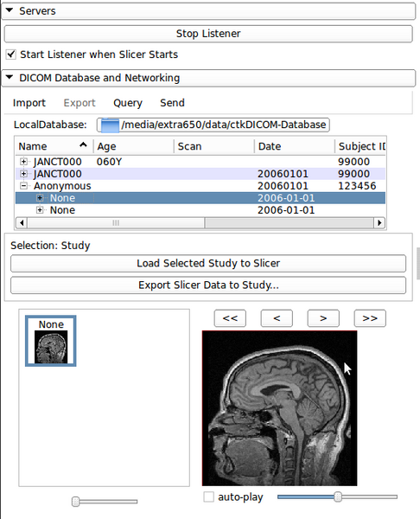Sort by the Age column header

[x=134, y=146]
